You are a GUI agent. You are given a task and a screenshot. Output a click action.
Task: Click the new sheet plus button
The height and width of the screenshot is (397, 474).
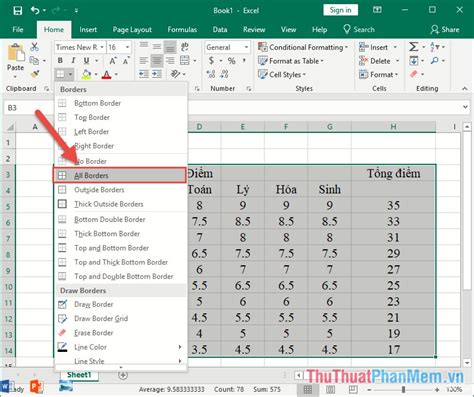[123, 375]
